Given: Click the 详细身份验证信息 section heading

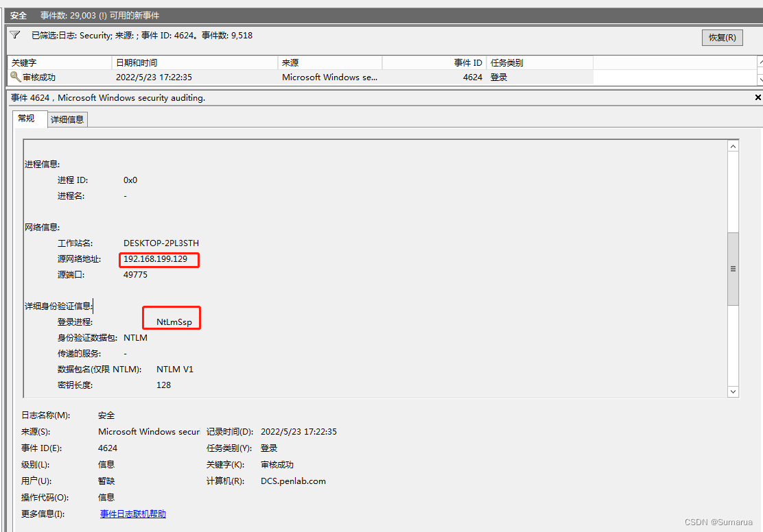Looking at the screenshot, I should coord(58,306).
